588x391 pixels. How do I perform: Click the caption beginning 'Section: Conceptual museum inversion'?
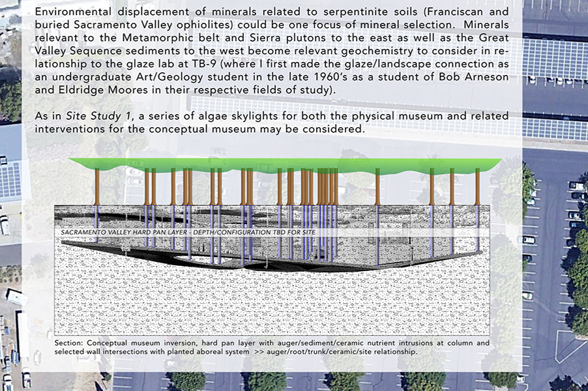click(x=272, y=347)
